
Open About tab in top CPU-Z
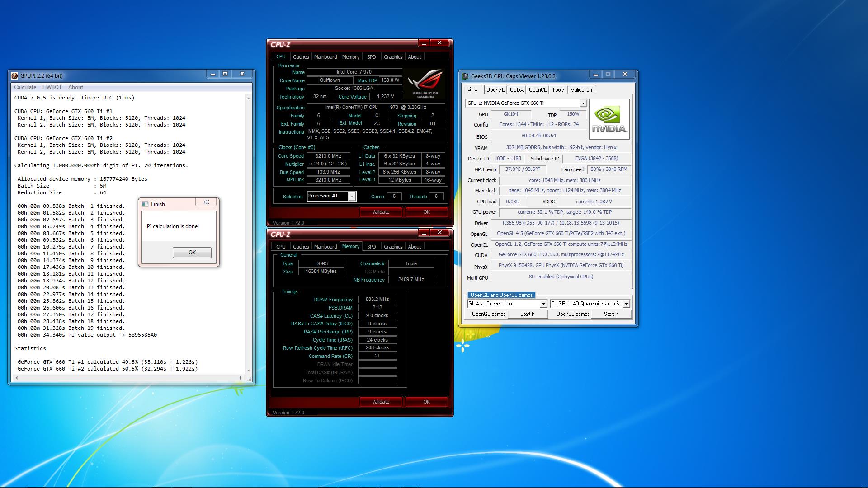point(415,57)
